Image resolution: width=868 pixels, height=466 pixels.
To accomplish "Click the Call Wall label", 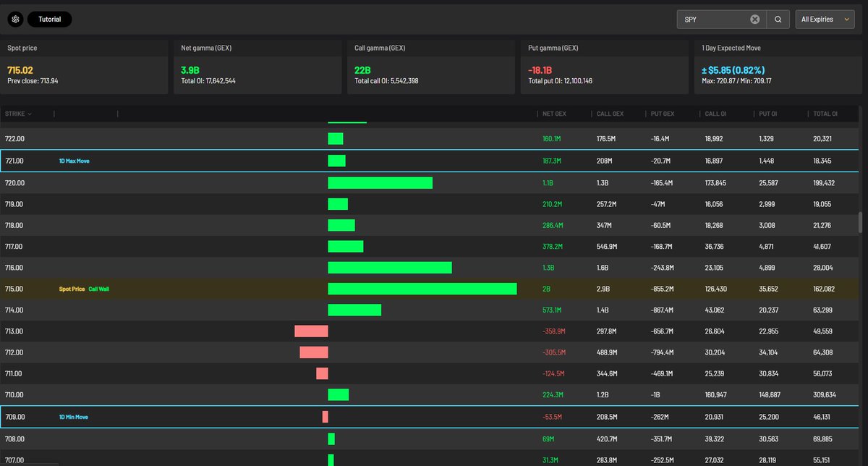I will 98,289.
